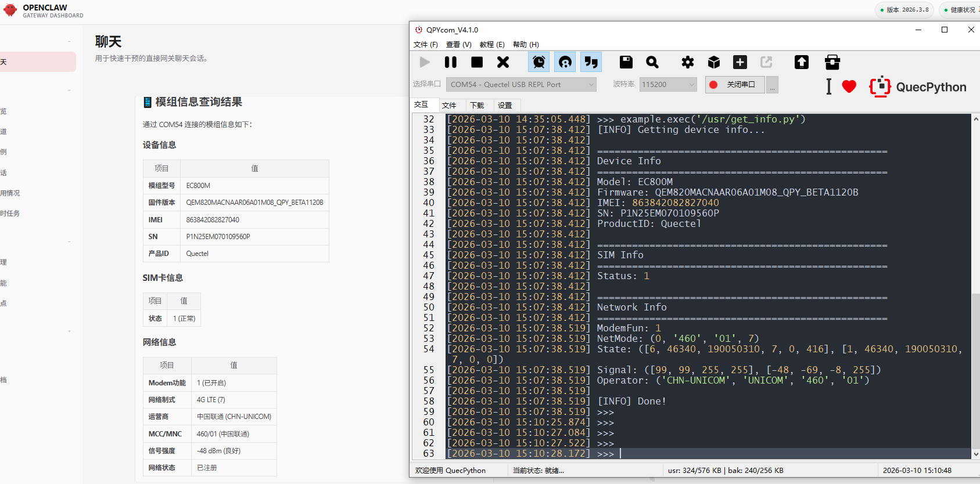The width and height of the screenshot is (980, 484).
Task: Click the X clear icon in toolbar
Action: (x=503, y=62)
